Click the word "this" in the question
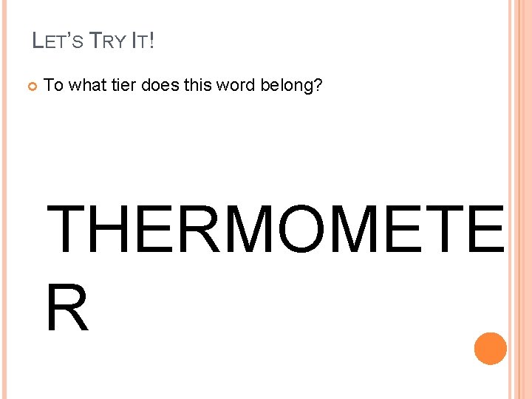This screenshot has height=399, width=532. tap(198, 84)
